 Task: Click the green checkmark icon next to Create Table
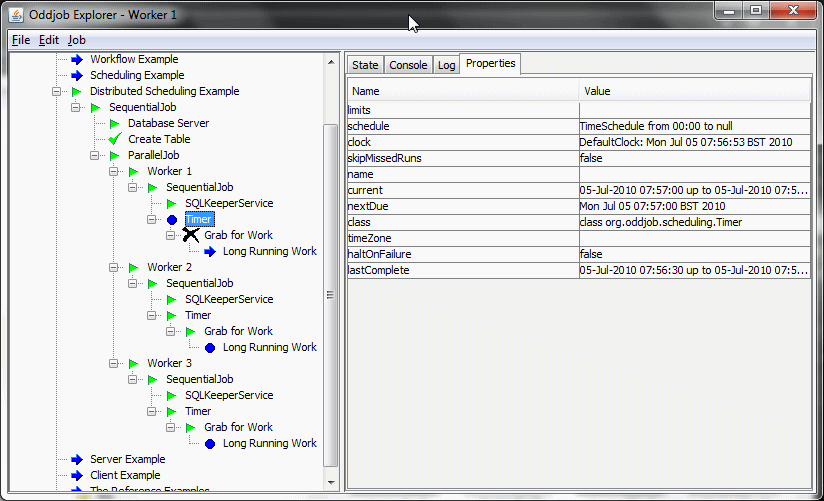[115, 139]
